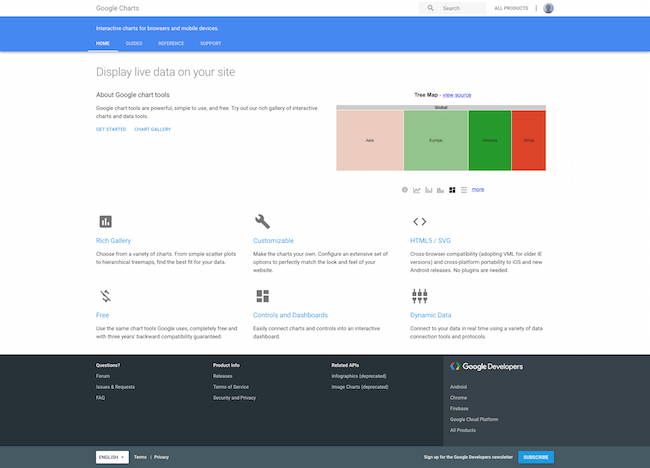Open the Android footer link
650x468 pixels.
[458, 387]
